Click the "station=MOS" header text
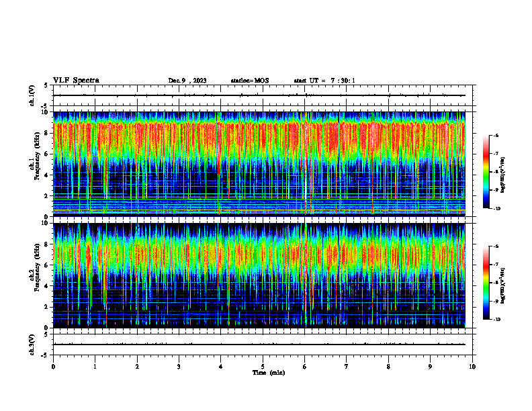The height and width of the screenshot is (411, 532). tap(250, 81)
